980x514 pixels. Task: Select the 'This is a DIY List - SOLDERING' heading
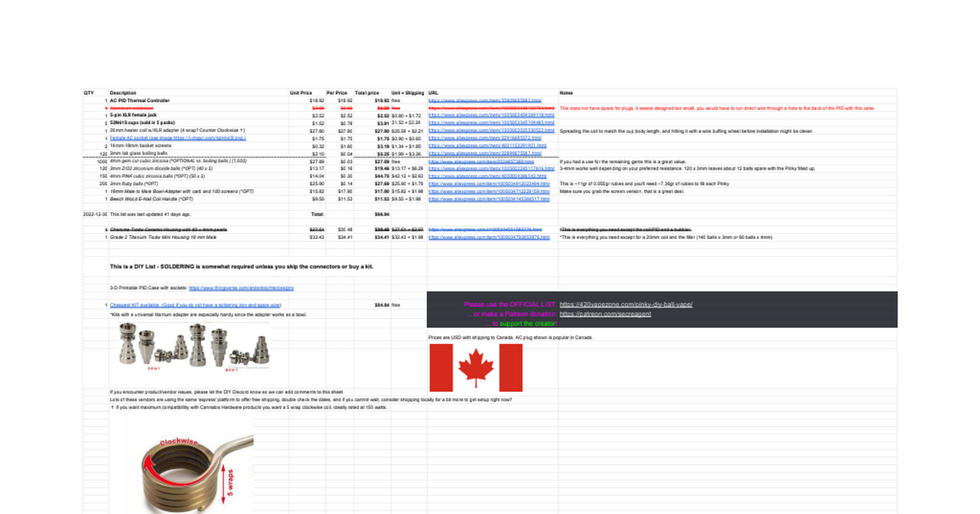coord(242,267)
